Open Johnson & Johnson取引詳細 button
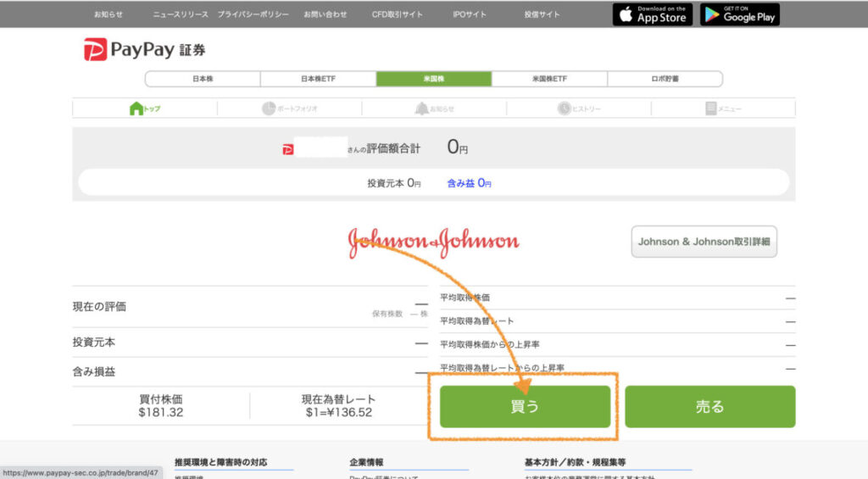Screen dimensions: 868x479 click(x=704, y=242)
